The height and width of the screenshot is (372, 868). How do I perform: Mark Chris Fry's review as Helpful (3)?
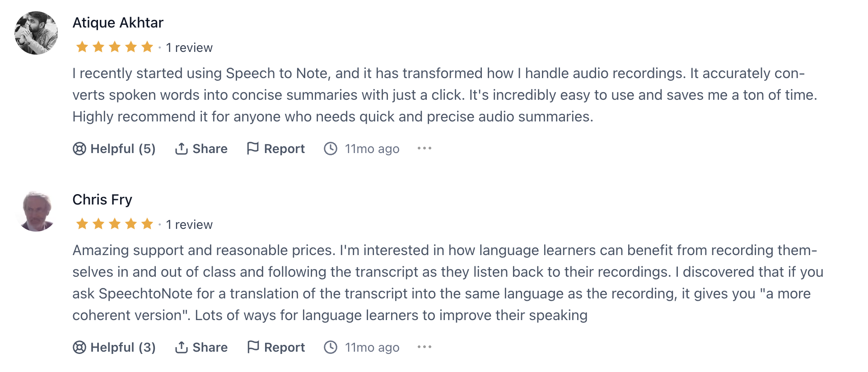122,347
